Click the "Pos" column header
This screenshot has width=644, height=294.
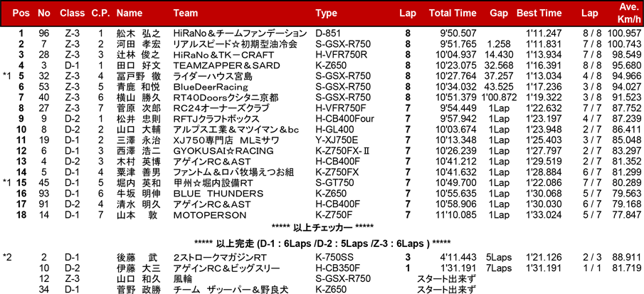(x=23, y=13)
